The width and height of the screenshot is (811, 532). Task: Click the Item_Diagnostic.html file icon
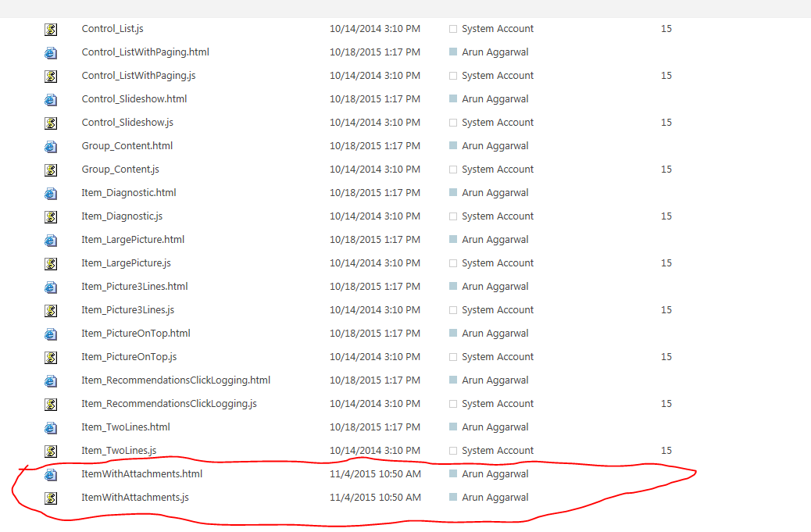click(51, 194)
